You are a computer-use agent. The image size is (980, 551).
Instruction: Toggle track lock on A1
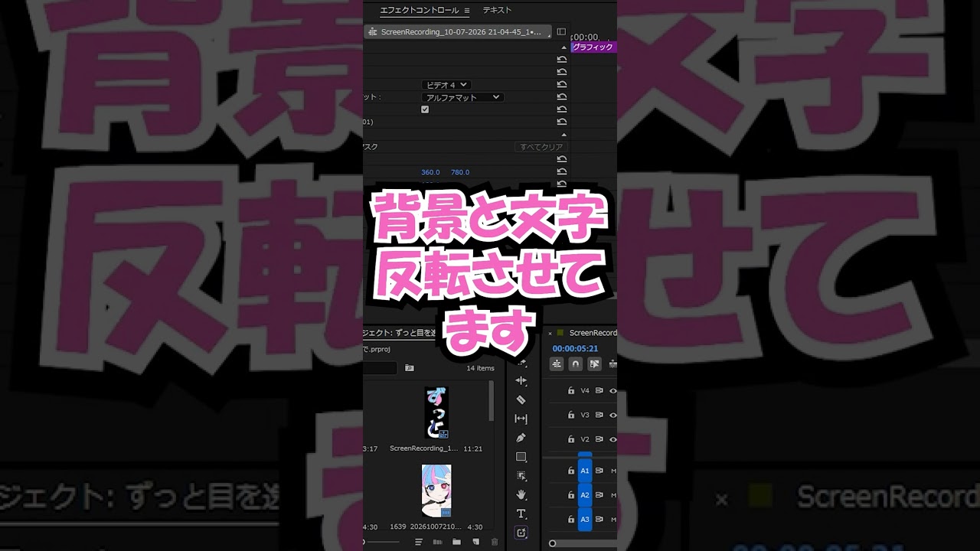click(571, 471)
